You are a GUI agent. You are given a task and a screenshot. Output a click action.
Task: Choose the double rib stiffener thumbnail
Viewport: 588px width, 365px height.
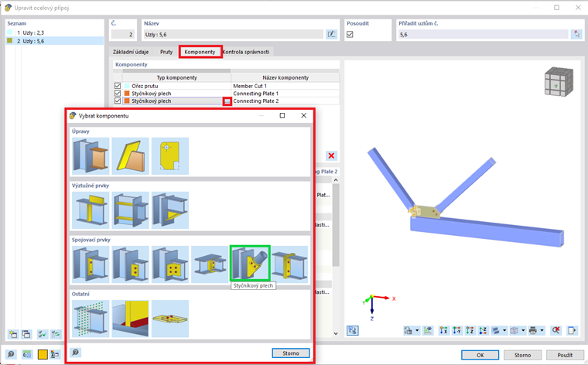(x=131, y=210)
